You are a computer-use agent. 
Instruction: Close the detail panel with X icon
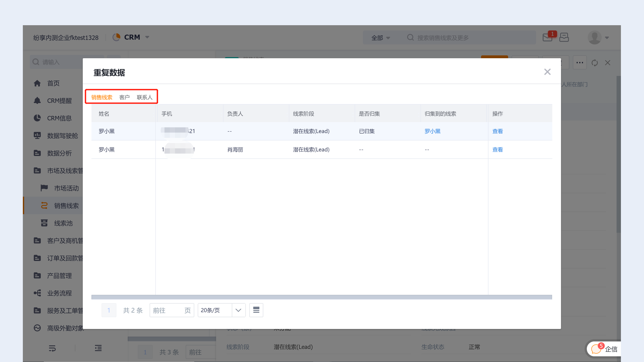pyautogui.click(x=608, y=63)
